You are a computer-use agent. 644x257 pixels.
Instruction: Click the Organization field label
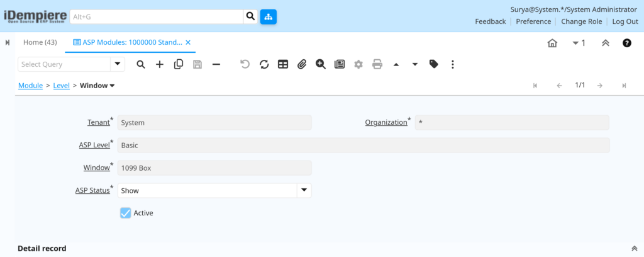[x=386, y=122]
